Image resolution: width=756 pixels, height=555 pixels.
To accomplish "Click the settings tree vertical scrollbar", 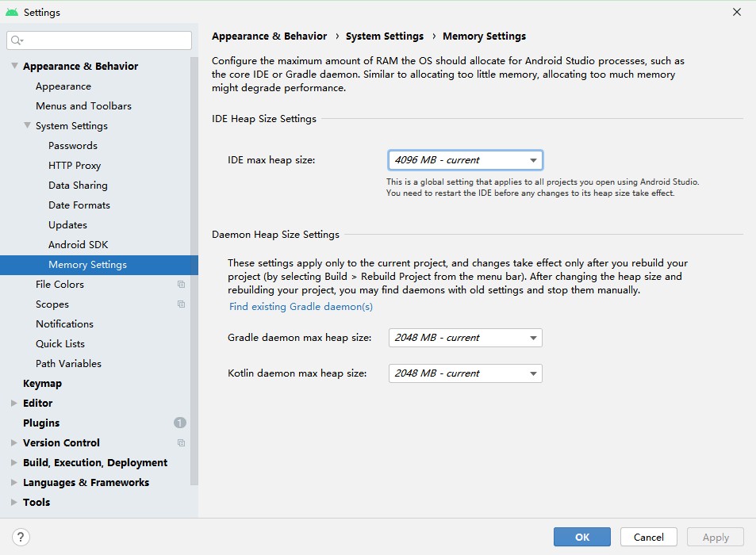I will pyautogui.click(x=194, y=270).
